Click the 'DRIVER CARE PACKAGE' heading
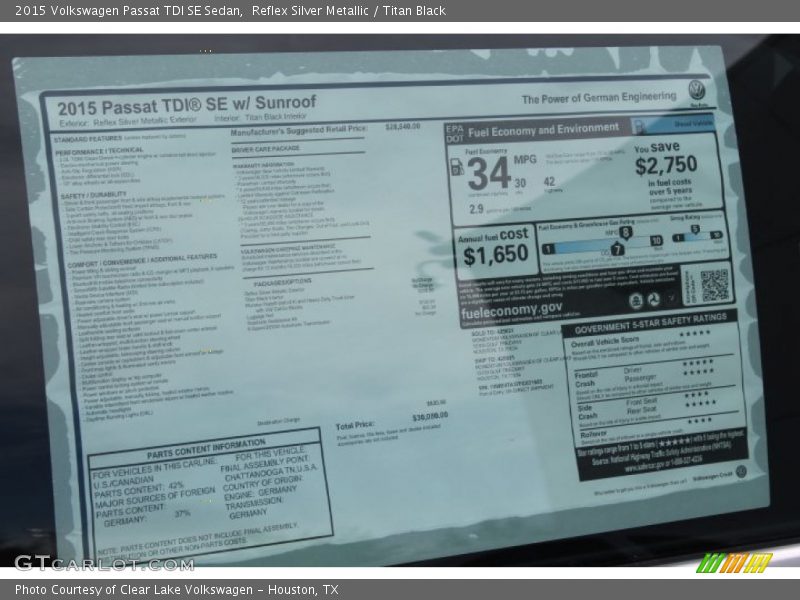Image resolution: width=800 pixels, height=600 pixels. 266,148
